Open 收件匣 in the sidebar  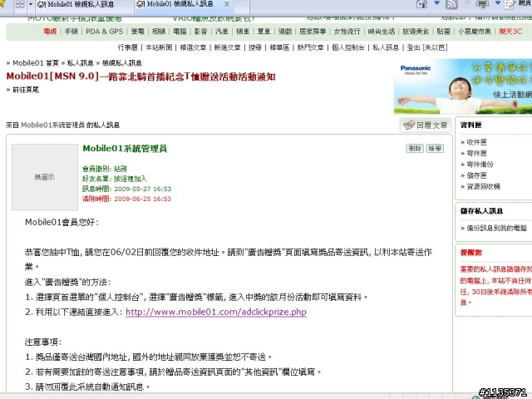tap(476, 142)
